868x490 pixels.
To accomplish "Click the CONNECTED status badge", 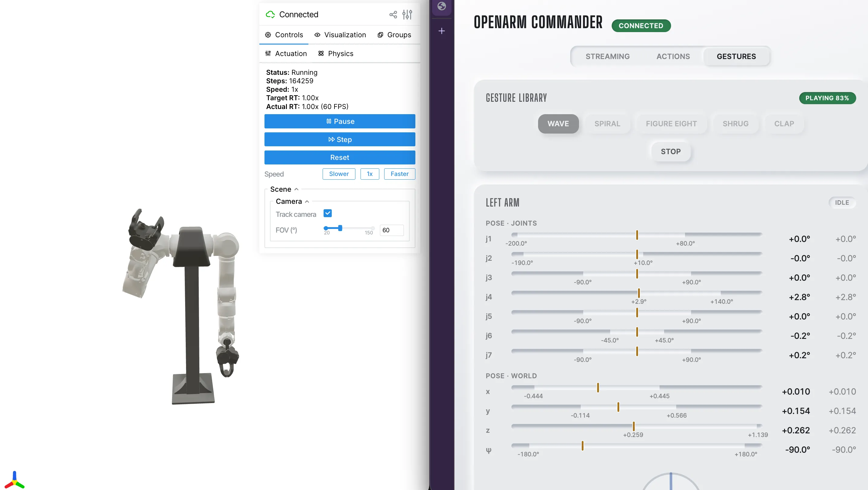I will click(641, 26).
